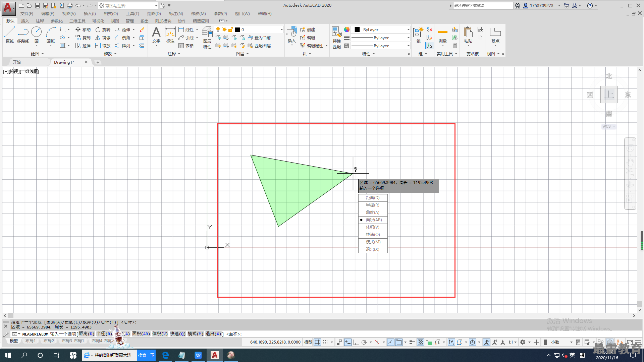The image size is (644, 362).
Task: Switch to the 插入 ribbon tab
Action: (25, 21)
